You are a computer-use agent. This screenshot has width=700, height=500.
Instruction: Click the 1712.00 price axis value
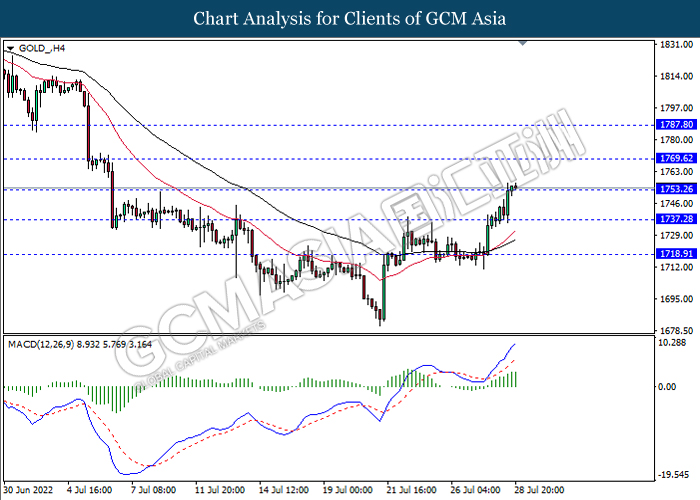click(x=676, y=267)
